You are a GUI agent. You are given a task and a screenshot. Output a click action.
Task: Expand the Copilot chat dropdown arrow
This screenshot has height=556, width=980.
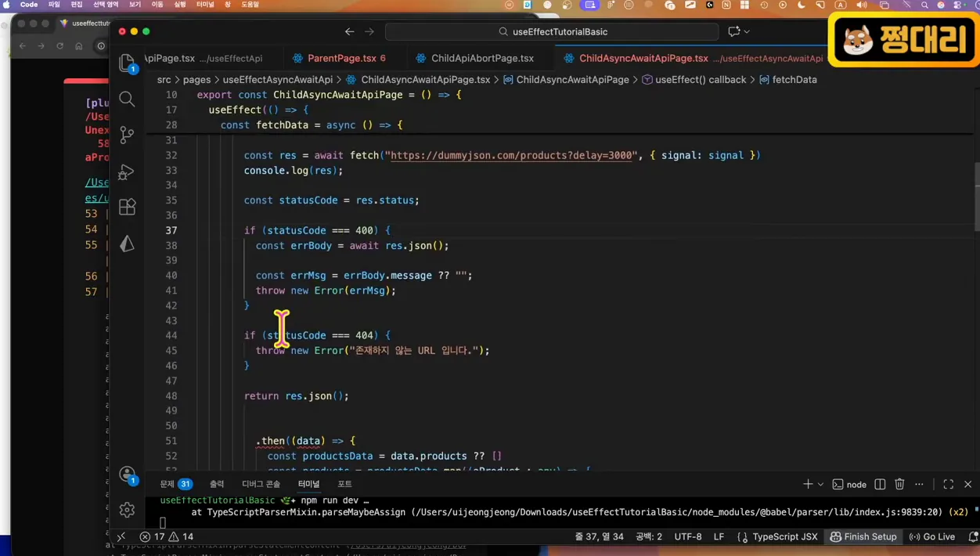[x=747, y=31]
